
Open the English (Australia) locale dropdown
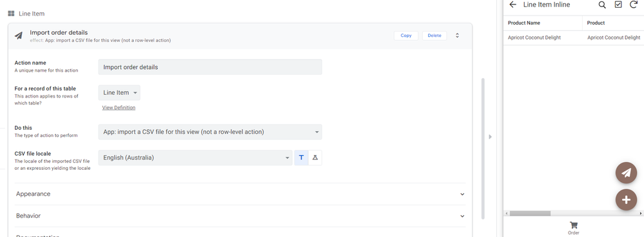coord(195,158)
